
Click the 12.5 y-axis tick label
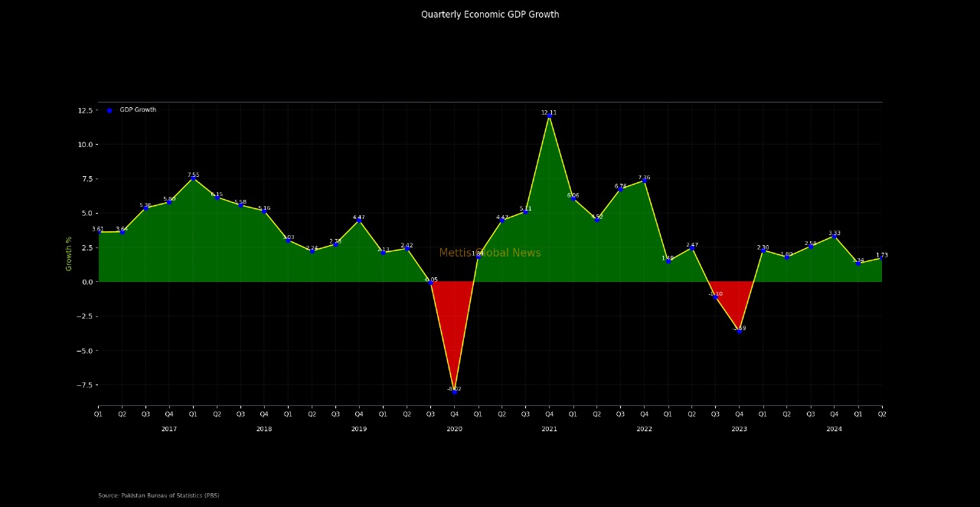[x=85, y=111]
